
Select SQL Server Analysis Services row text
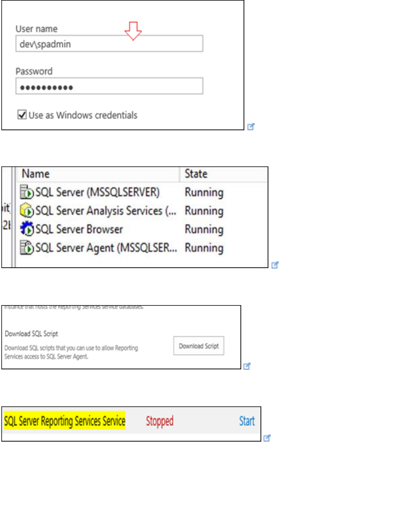click(106, 211)
